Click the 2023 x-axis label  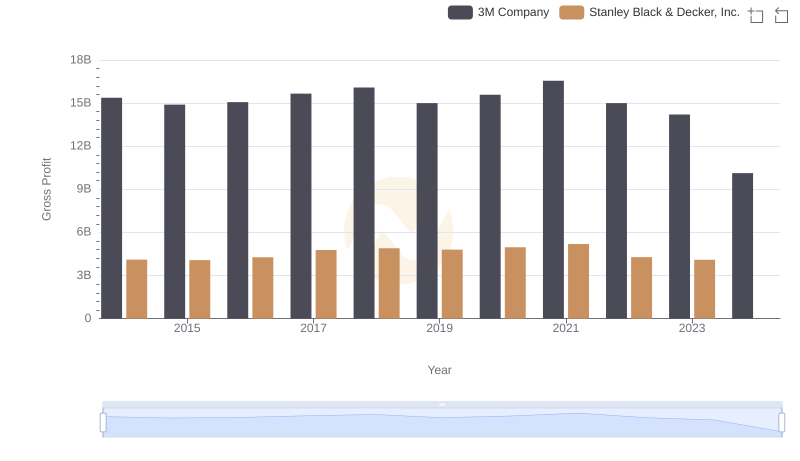[692, 328]
